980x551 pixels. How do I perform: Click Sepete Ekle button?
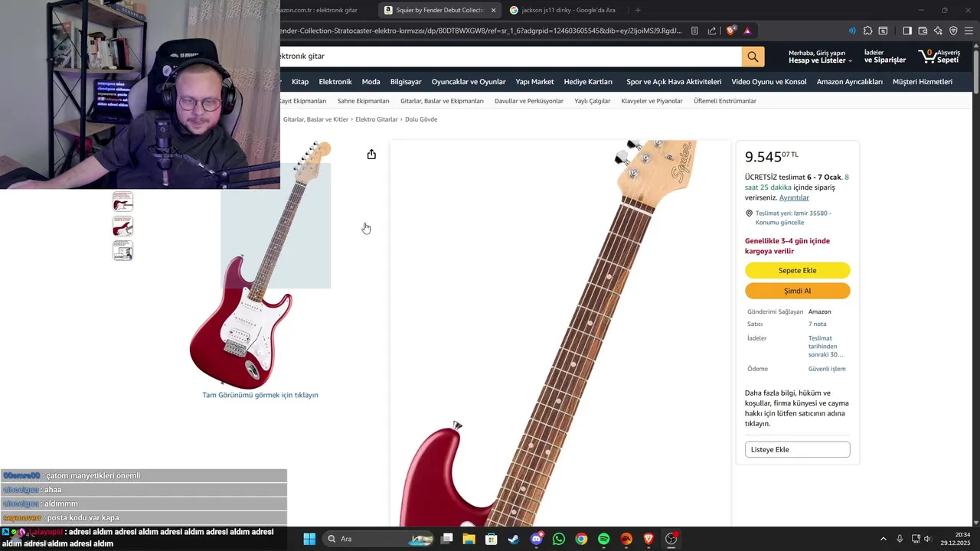click(x=797, y=270)
